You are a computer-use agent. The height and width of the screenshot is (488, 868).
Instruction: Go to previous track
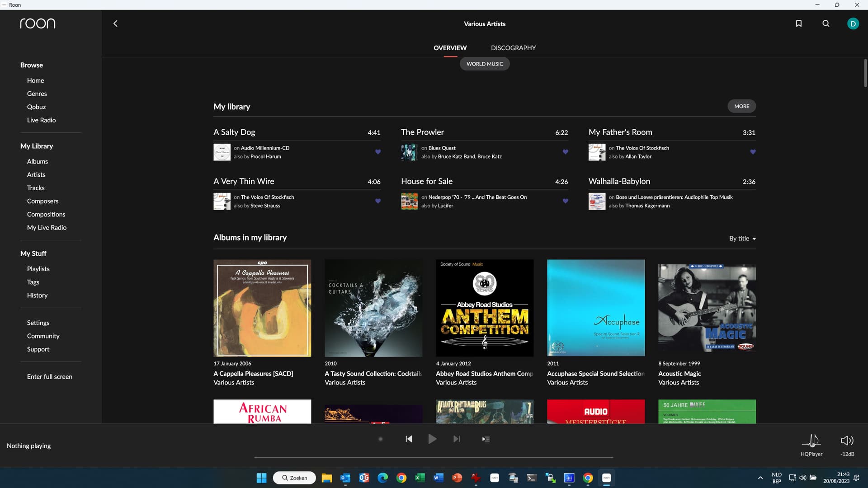409,439
